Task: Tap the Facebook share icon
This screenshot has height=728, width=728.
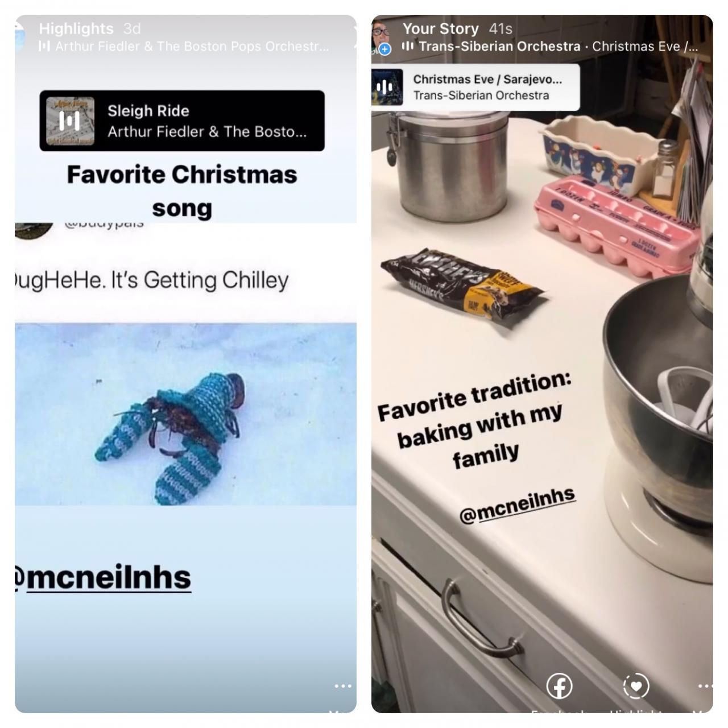Action: pyautogui.click(x=559, y=686)
